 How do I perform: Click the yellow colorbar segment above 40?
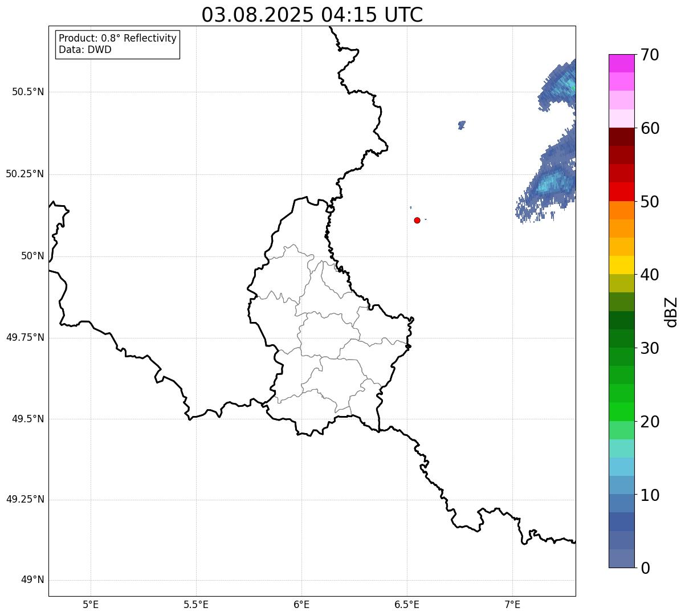(621, 265)
